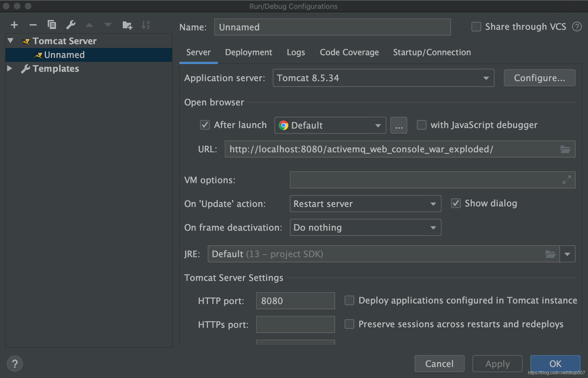
Task: Select the Templates tree label
Action: [56, 69]
